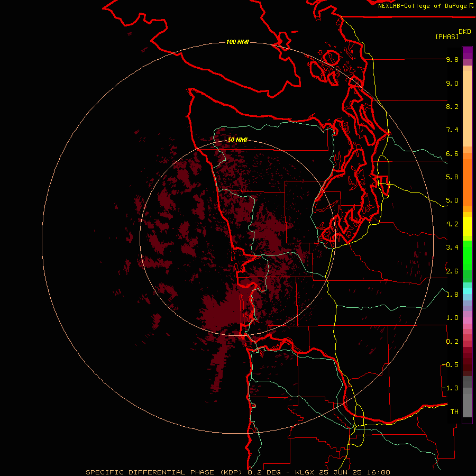Click the 5.0 value on color scale
476x476 pixels.
pyautogui.click(x=452, y=200)
